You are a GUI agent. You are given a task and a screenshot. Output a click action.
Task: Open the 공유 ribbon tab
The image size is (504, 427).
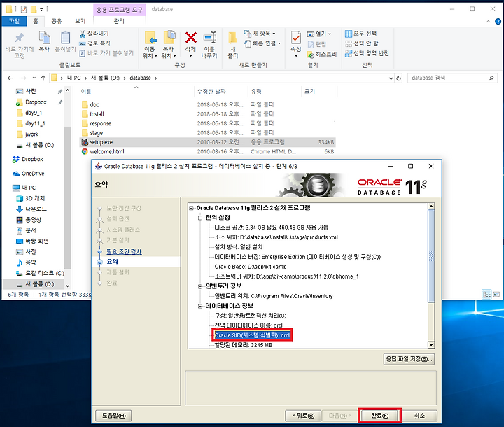click(x=57, y=21)
